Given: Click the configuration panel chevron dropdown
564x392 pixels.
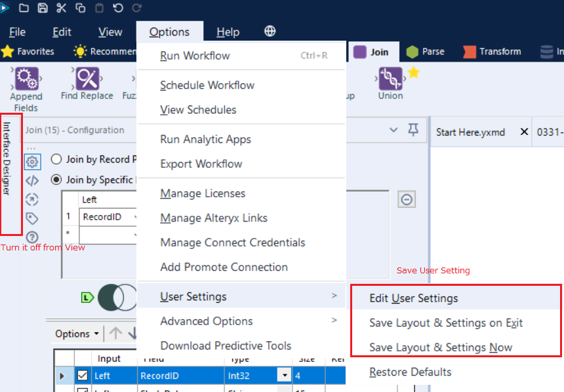Looking at the screenshot, I should coord(394,130).
